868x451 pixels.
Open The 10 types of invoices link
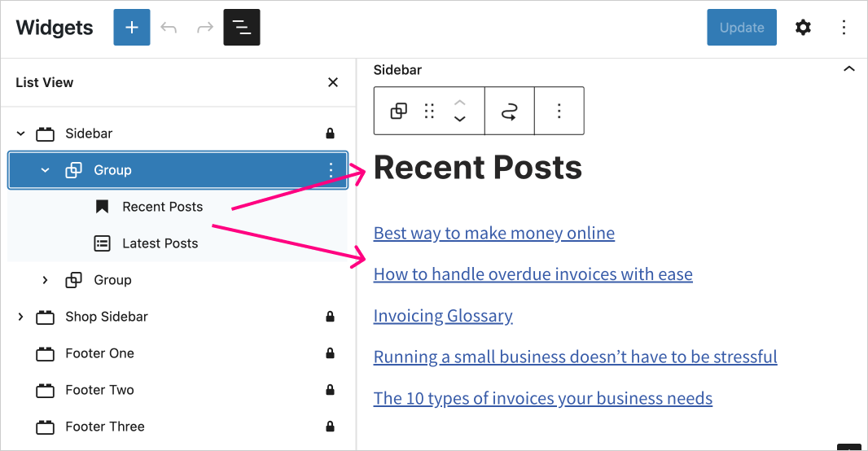point(542,398)
